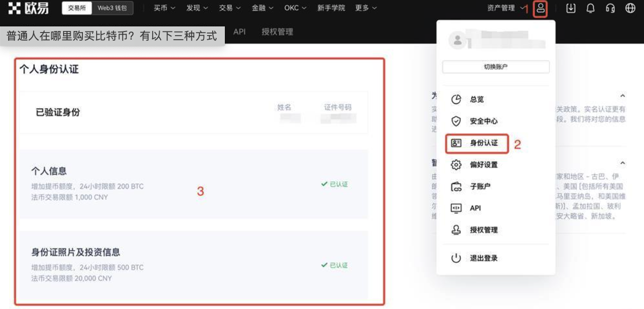Click the OKX 欧易 logo
The image size is (644, 309).
click(28, 8)
